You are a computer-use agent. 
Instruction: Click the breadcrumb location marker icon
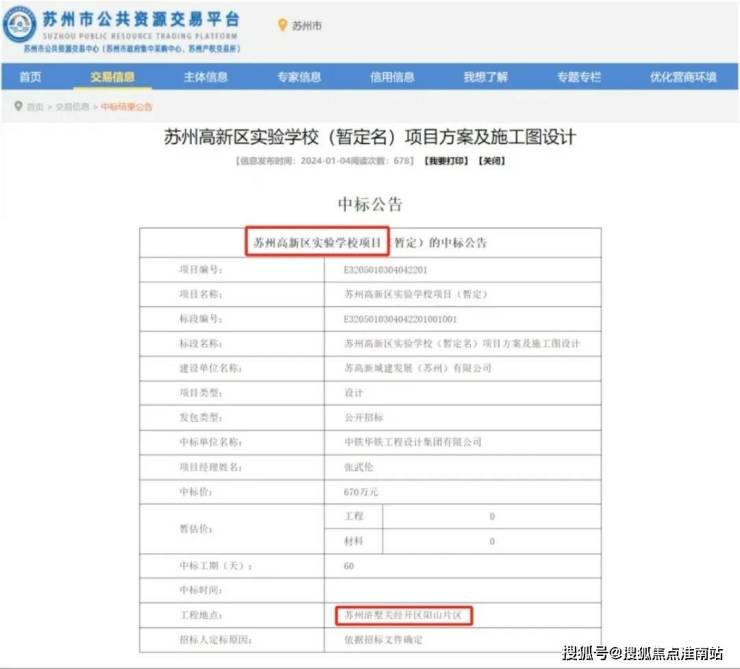pyautogui.click(x=18, y=106)
